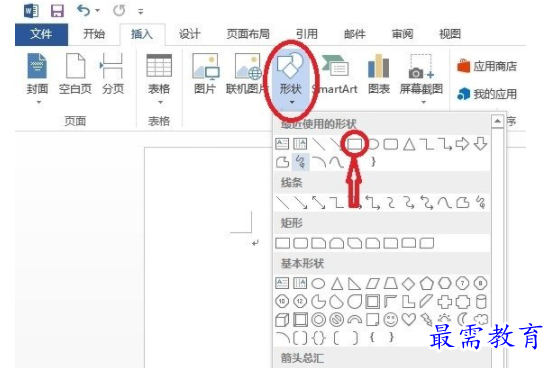The image size is (551, 368).
Task: Insert online pictures with 联机图片
Action: click(x=246, y=75)
